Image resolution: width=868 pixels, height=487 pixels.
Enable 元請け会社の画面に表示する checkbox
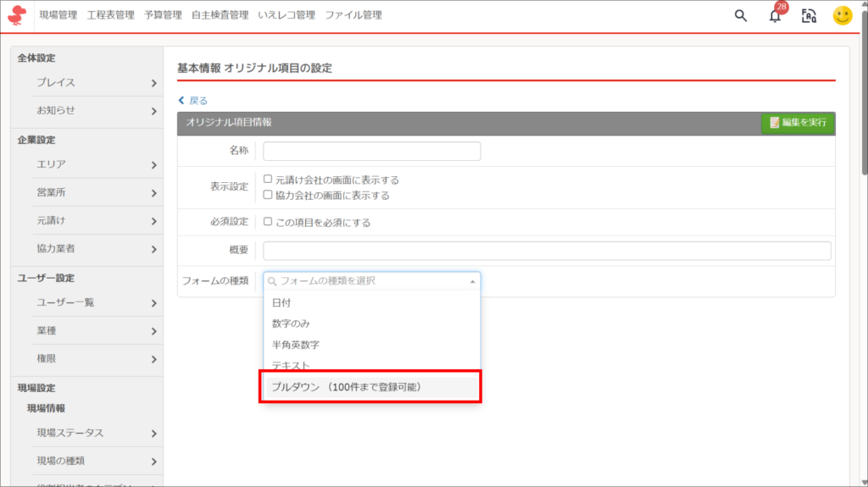coord(268,180)
